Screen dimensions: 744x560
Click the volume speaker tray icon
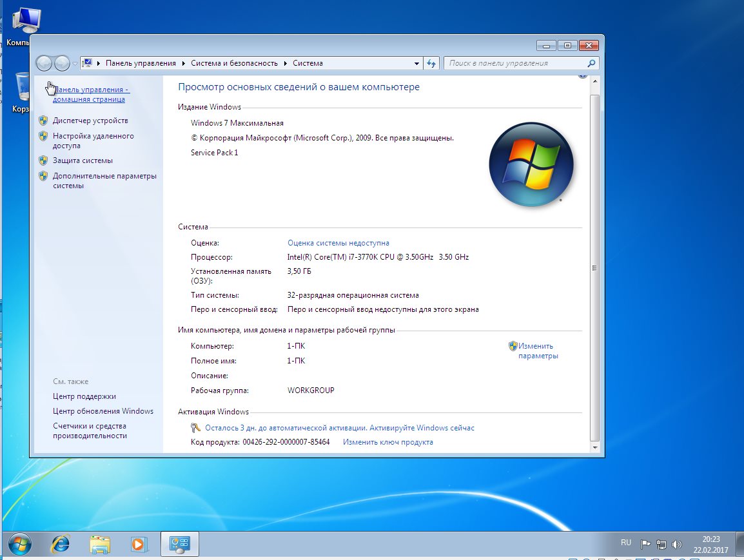click(677, 545)
